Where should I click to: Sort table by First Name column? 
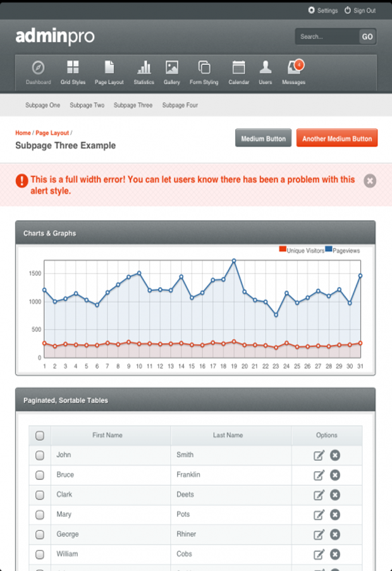[x=107, y=435]
